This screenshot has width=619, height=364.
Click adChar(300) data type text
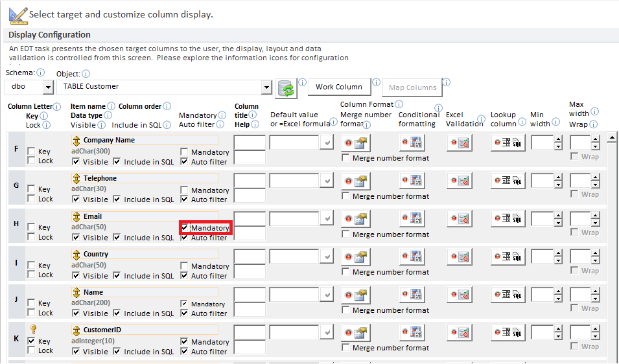(x=91, y=151)
